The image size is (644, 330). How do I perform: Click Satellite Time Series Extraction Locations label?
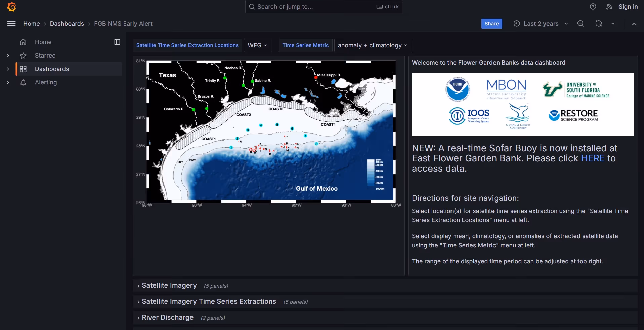(187, 45)
